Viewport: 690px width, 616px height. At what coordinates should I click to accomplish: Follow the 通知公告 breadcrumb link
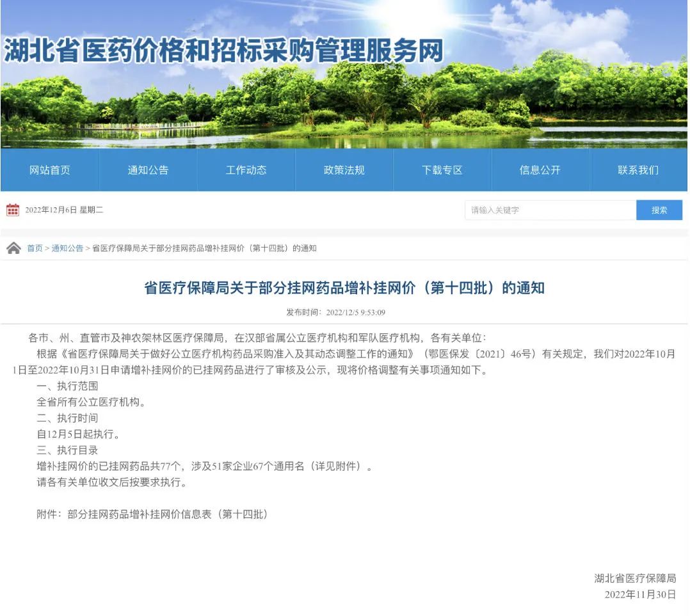[67, 248]
